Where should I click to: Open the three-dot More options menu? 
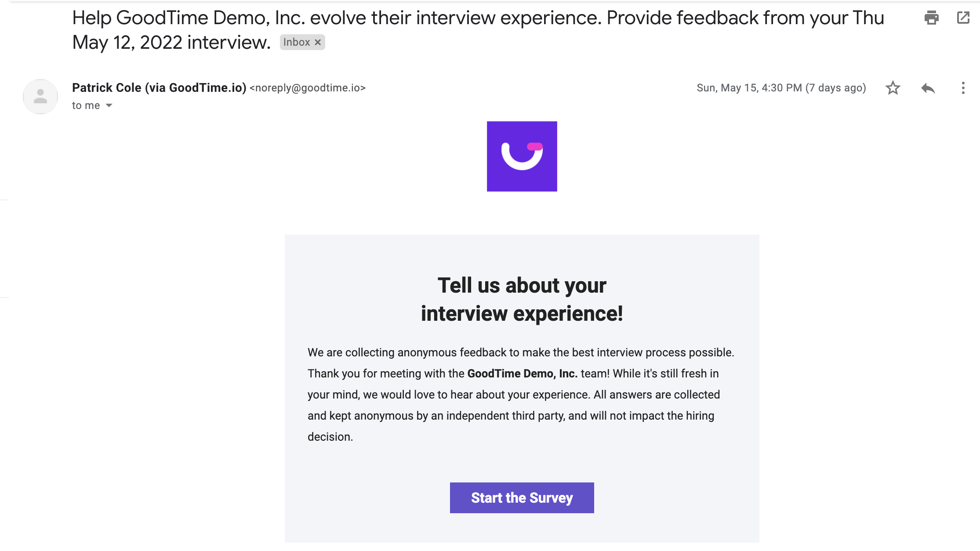[x=963, y=88]
